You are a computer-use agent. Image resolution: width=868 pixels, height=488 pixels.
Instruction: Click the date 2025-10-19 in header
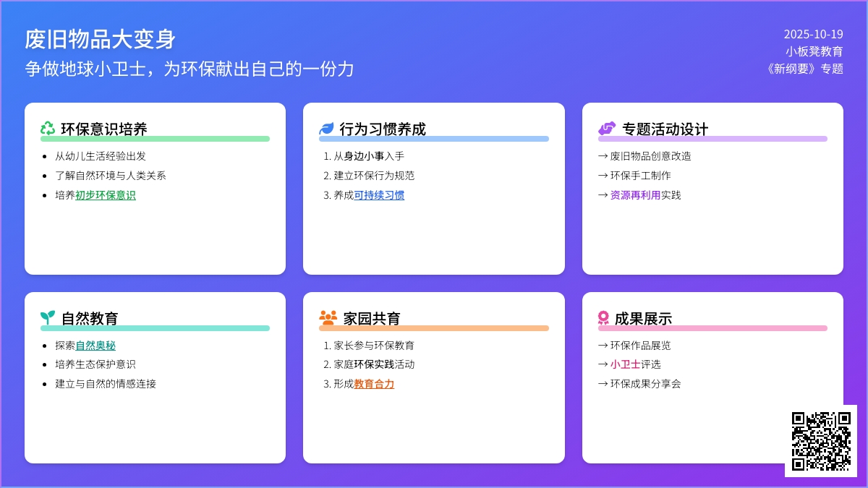(813, 34)
